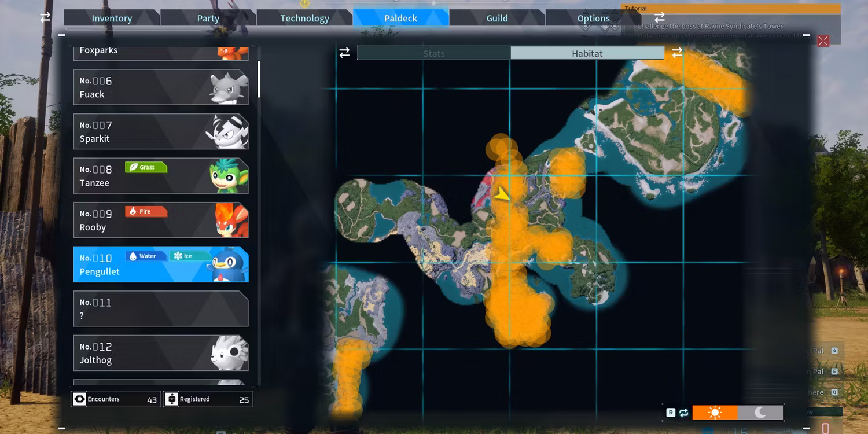Click the Encounters count 43
The width and height of the screenshot is (868, 434).
152,400
